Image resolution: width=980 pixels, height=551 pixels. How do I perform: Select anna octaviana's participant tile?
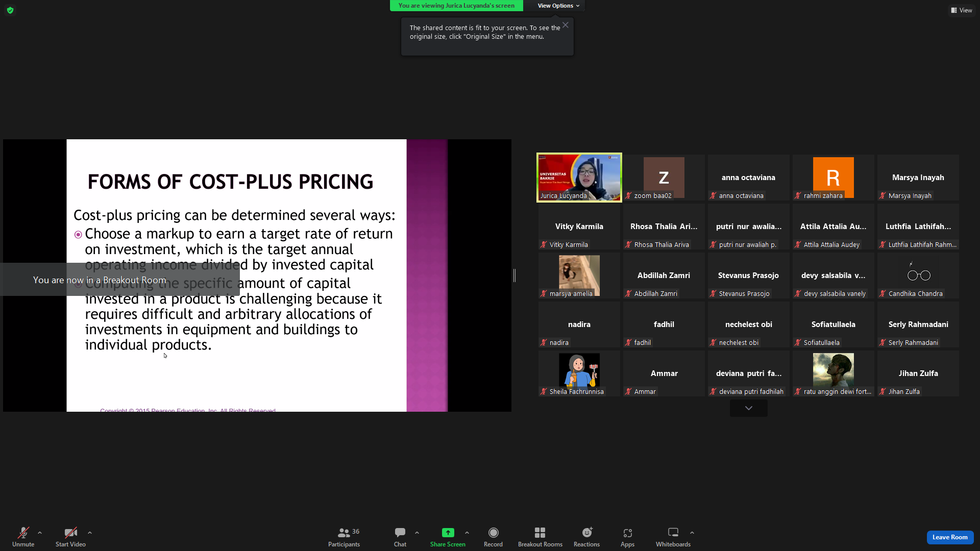pos(749,178)
